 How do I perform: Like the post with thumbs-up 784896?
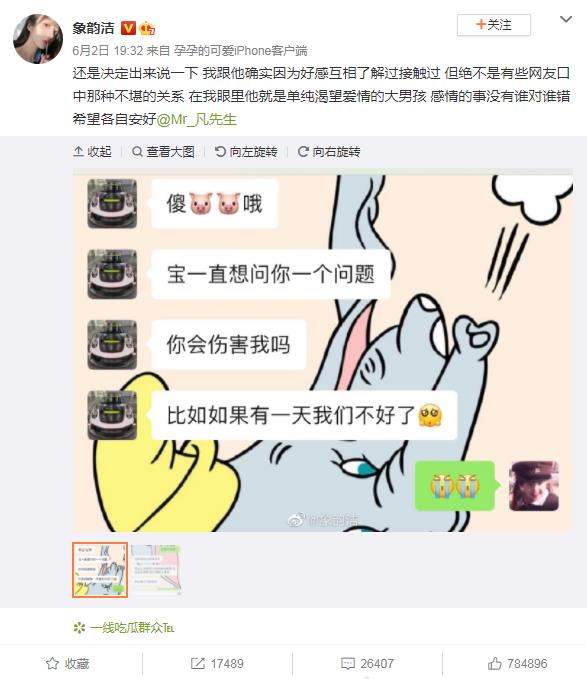click(x=517, y=663)
